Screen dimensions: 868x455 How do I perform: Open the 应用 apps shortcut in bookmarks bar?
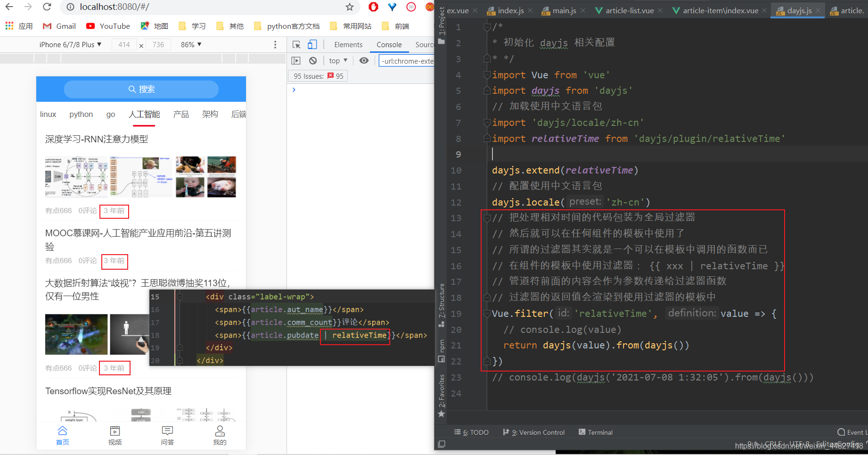(x=19, y=26)
